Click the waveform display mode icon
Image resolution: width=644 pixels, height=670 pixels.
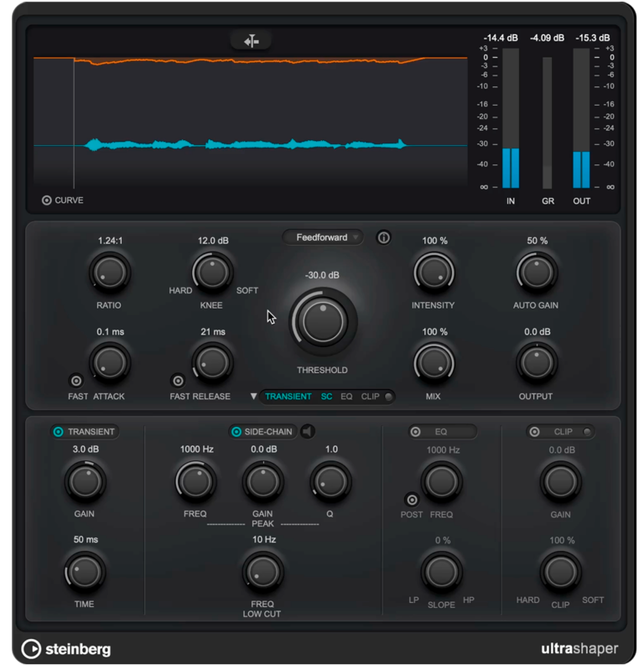[251, 41]
